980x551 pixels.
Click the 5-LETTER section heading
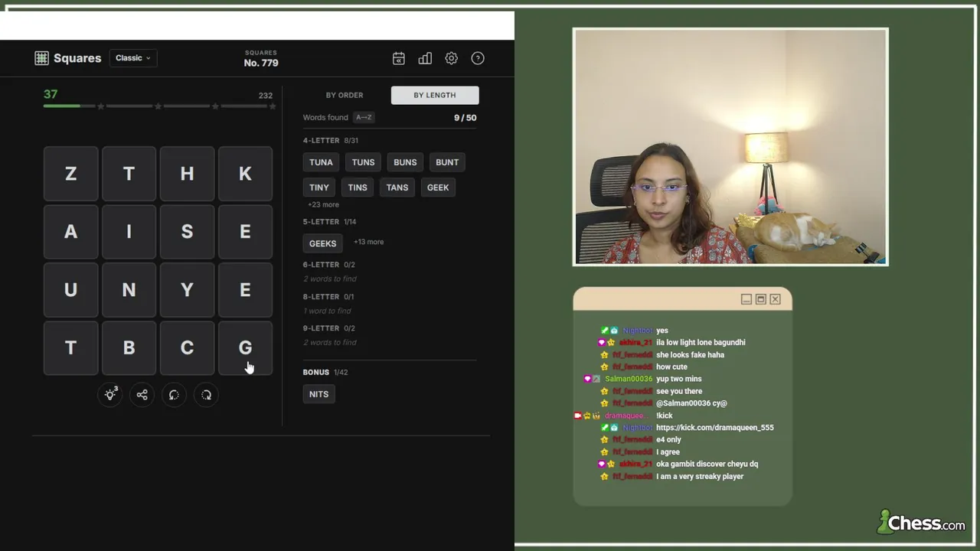321,222
